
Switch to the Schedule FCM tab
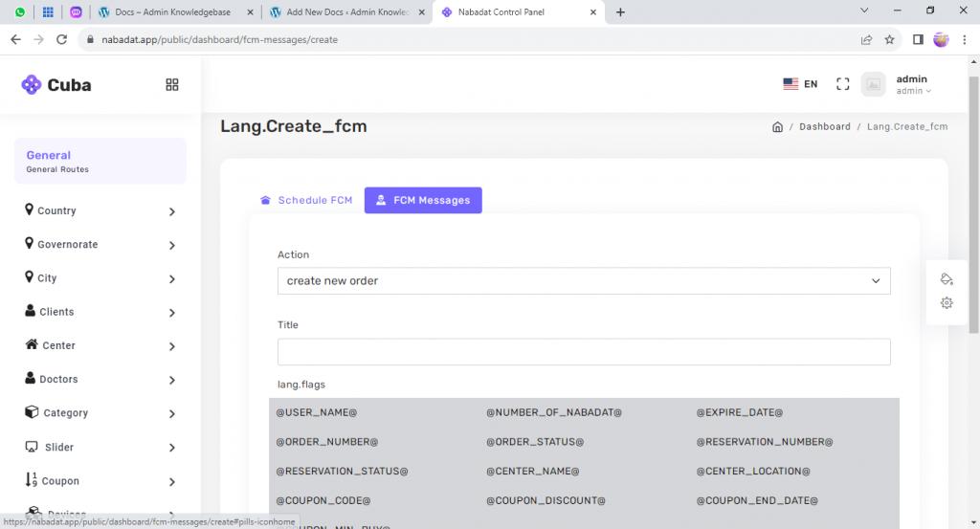(306, 201)
